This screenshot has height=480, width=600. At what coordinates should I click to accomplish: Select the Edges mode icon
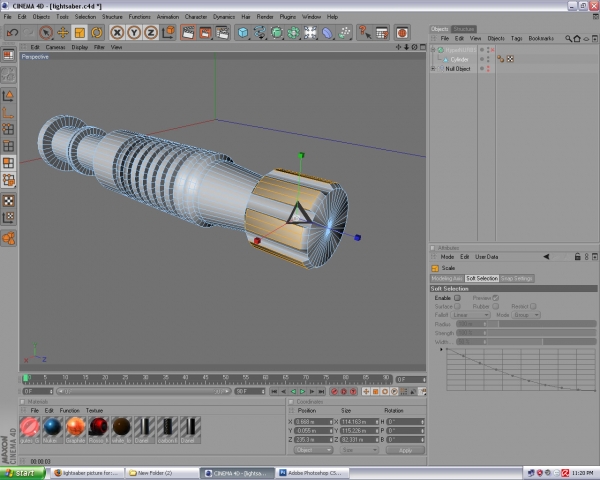[x=8, y=146]
